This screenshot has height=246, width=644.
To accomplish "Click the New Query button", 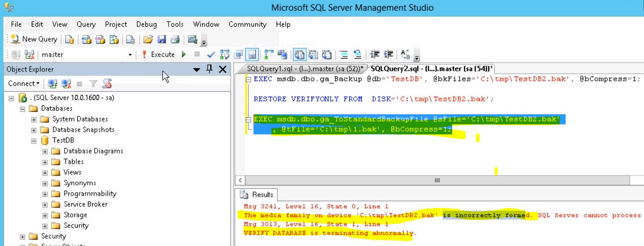I will (x=34, y=39).
